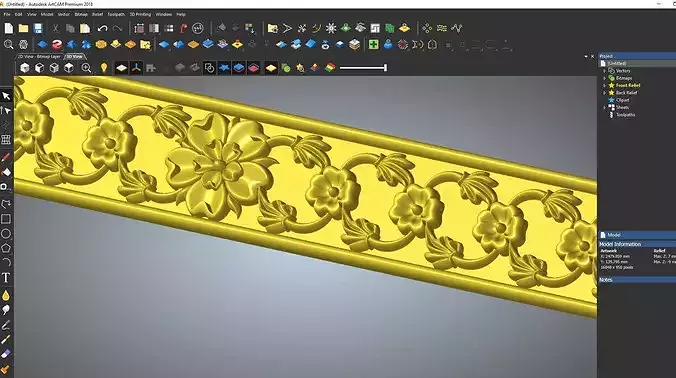Select the Smudge droplet sculpting tool
The height and width of the screenshot is (378, 676).
(x=6, y=295)
